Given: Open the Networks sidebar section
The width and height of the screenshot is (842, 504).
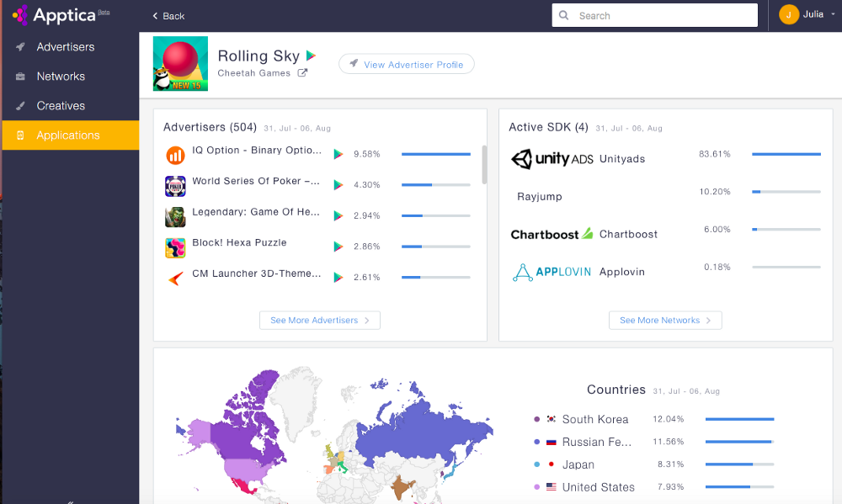Looking at the screenshot, I should pos(71,77).
